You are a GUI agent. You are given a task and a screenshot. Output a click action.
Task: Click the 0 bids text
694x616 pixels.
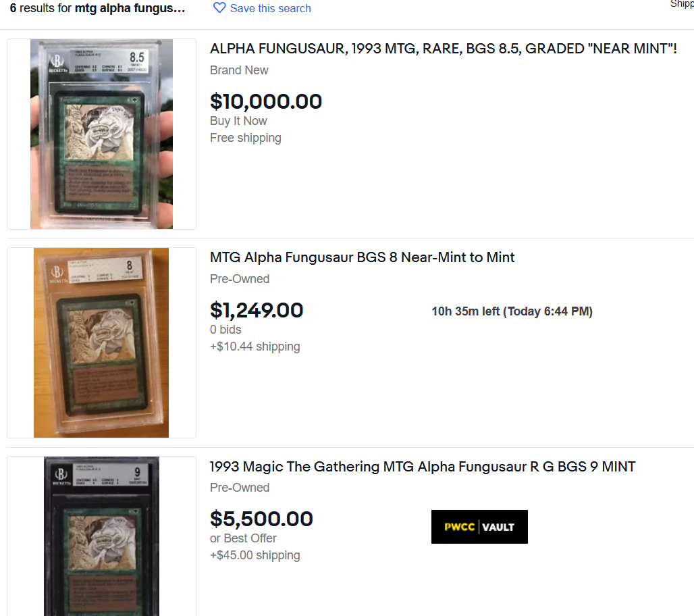(x=225, y=330)
